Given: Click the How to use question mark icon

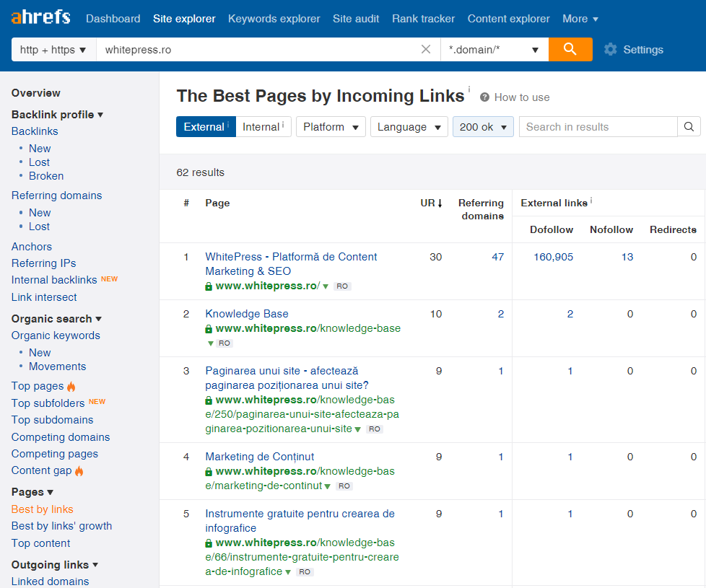Looking at the screenshot, I should click(484, 97).
